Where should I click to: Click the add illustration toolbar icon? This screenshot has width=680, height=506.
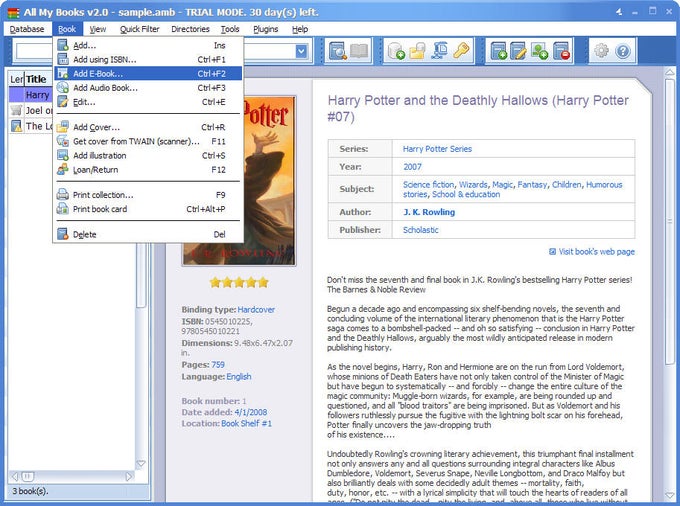(x=539, y=51)
